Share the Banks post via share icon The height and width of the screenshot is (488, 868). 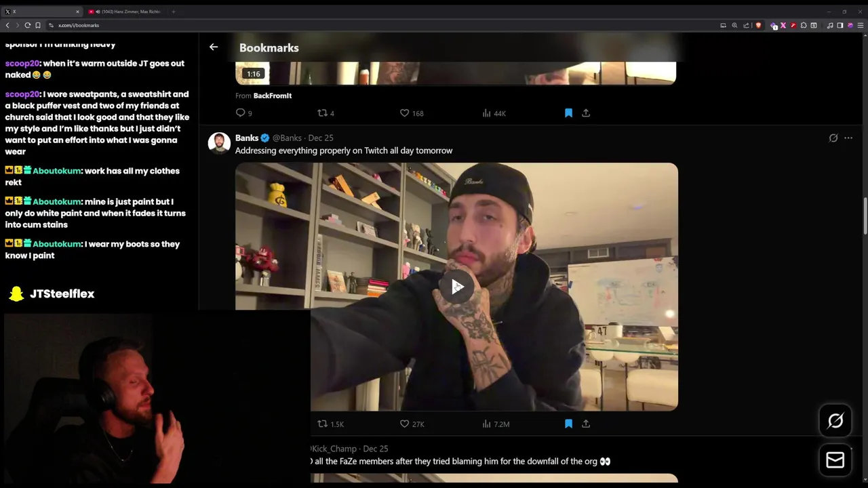click(586, 424)
